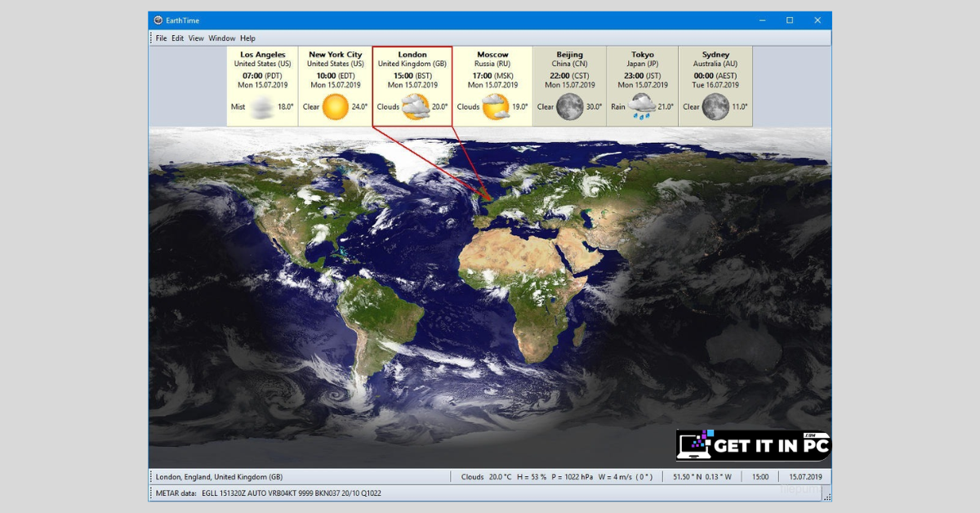
Task: Click the Japan (JP) country label
Action: click(642, 64)
